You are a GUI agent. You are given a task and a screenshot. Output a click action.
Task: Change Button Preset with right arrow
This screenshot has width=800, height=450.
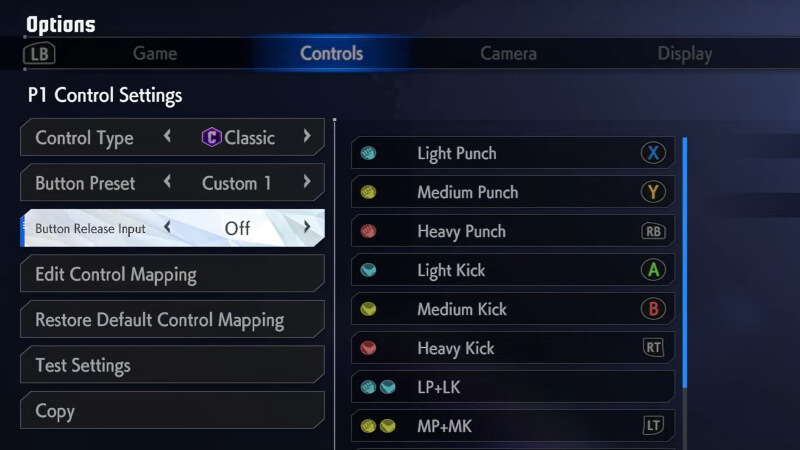[307, 183]
